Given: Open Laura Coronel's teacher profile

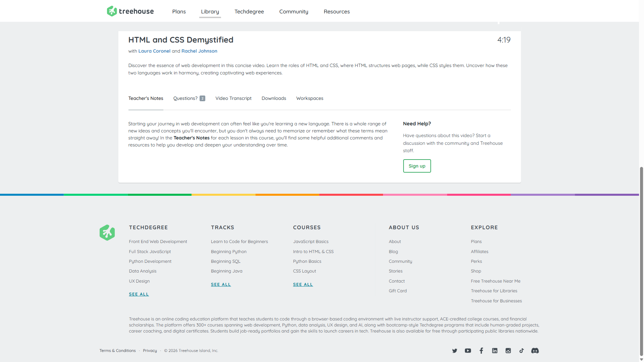Looking at the screenshot, I should pos(154,51).
